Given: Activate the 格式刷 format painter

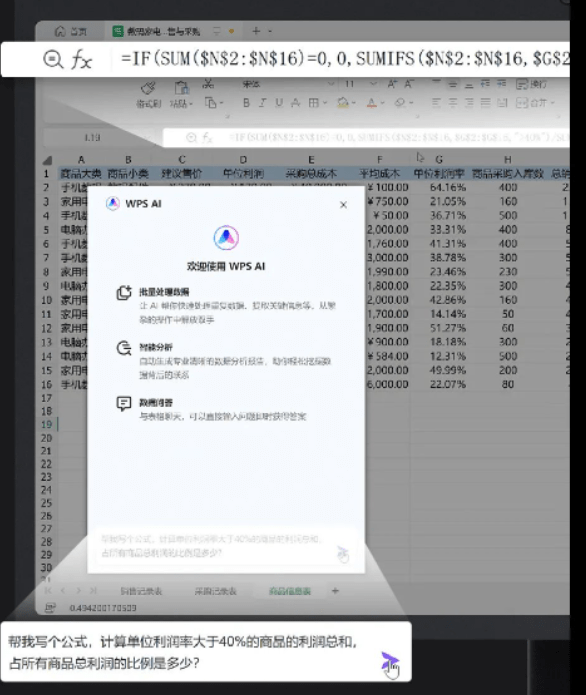Looking at the screenshot, I should [x=148, y=94].
